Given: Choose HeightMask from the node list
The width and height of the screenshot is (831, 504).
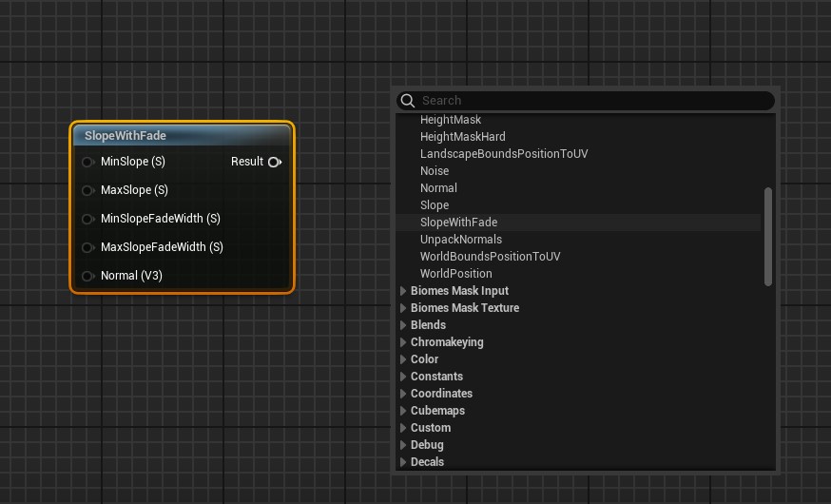Looking at the screenshot, I should [451, 120].
